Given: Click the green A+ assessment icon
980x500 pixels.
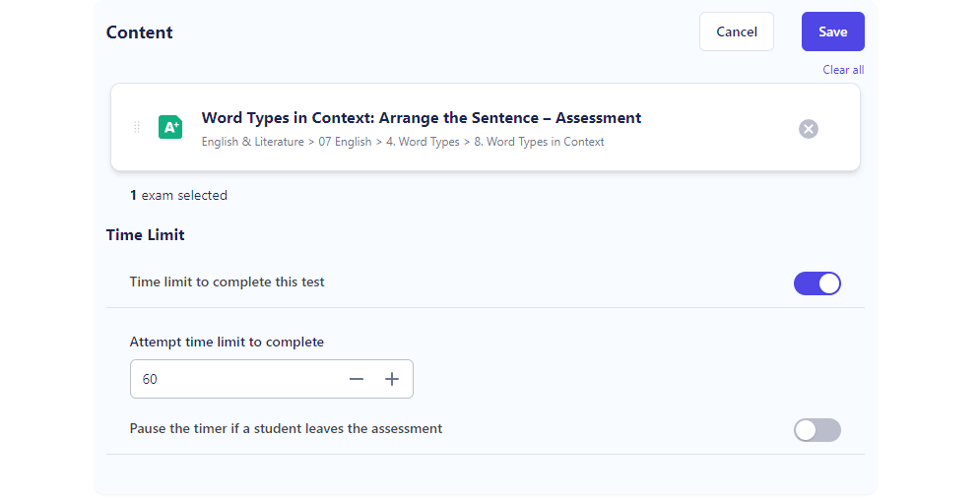Looking at the screenshot, I should click(170, 127).
